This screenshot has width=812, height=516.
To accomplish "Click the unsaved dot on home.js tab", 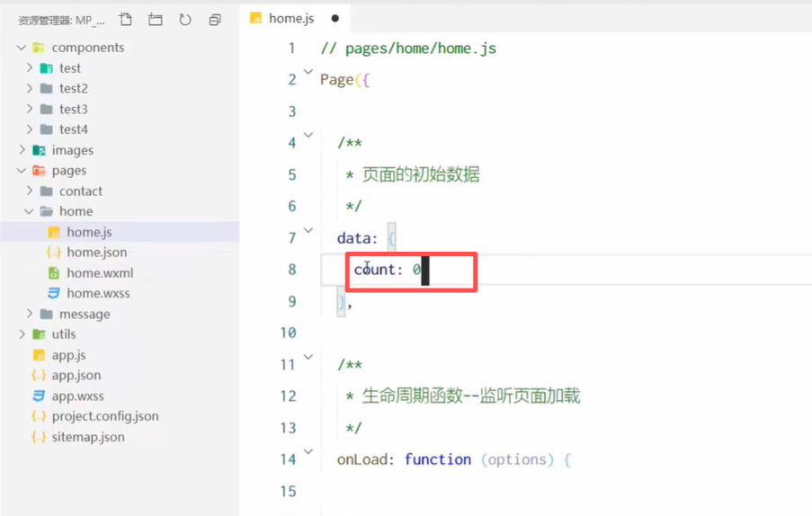I will pyautogui.click(x=335, y=19).
